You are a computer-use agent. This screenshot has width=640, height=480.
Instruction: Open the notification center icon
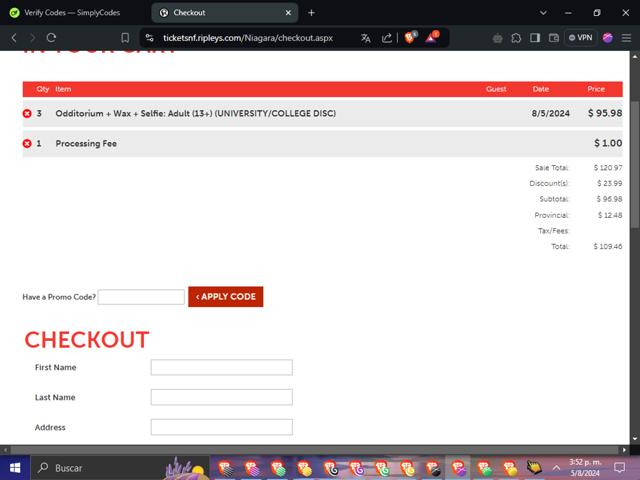point(620,468)
